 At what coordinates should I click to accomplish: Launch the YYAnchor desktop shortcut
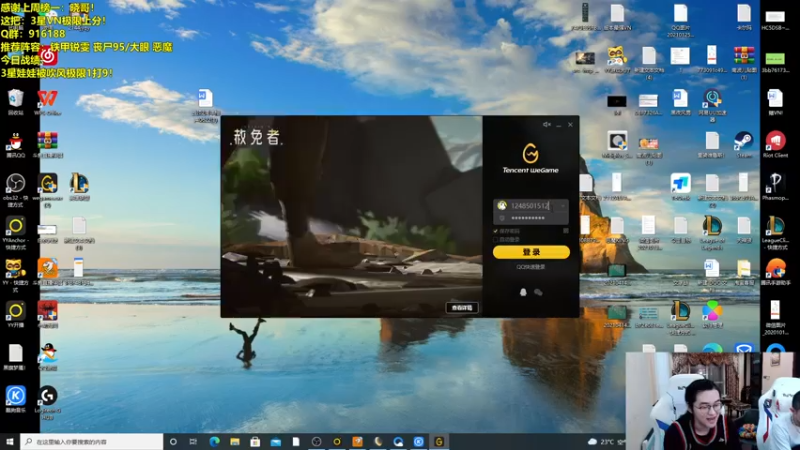click(x=15, y=233)
